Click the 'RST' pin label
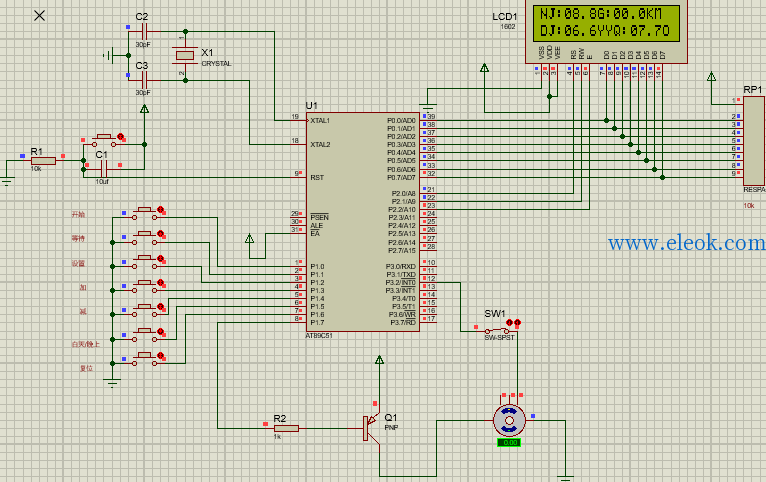This screenshot has width=766, height=482. pos(317,177)
